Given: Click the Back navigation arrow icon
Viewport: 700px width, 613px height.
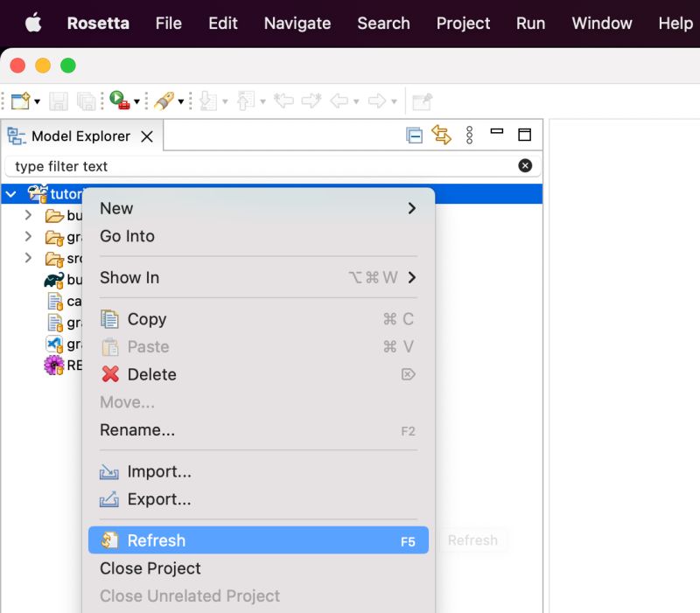Looking at the screenshot, I should coord(339,101).
